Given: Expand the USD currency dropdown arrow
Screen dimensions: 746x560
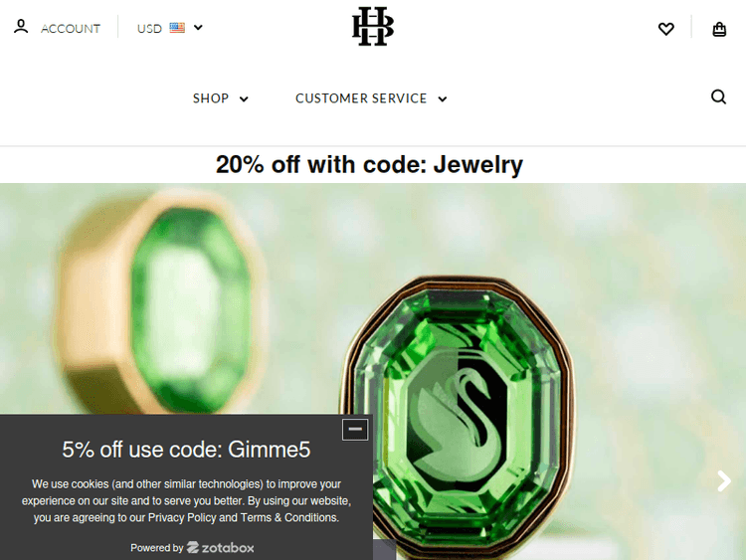Looking at the screenshot, I should tap(198, 28).
